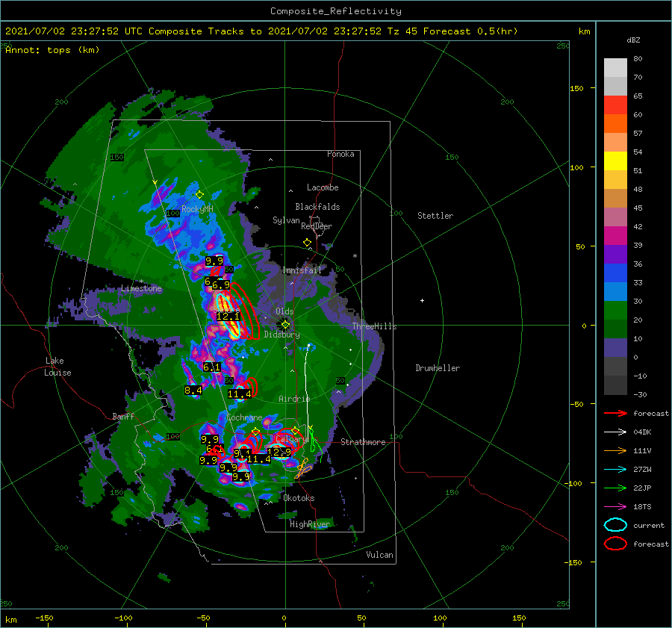672x628 pixels.
Task: Click the light blue 30-33 dBZ swatch
Action: [615, 291]
